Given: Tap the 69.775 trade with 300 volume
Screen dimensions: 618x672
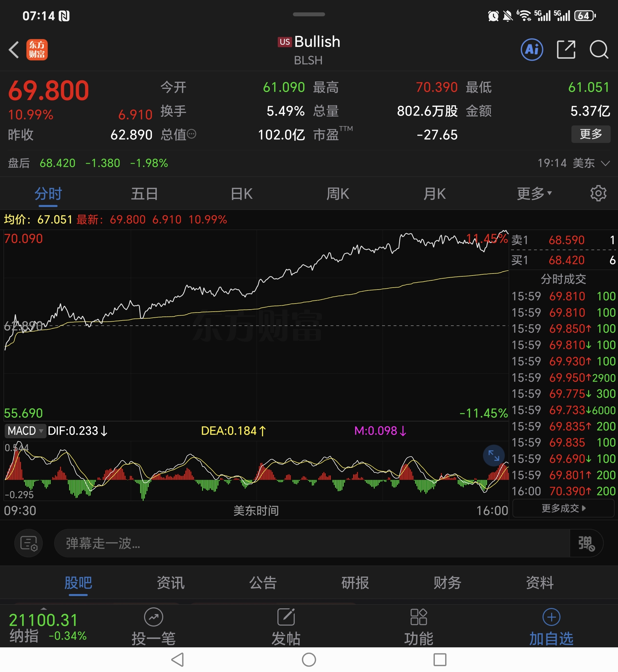Looking at the screenshot, I should [564, 393].
